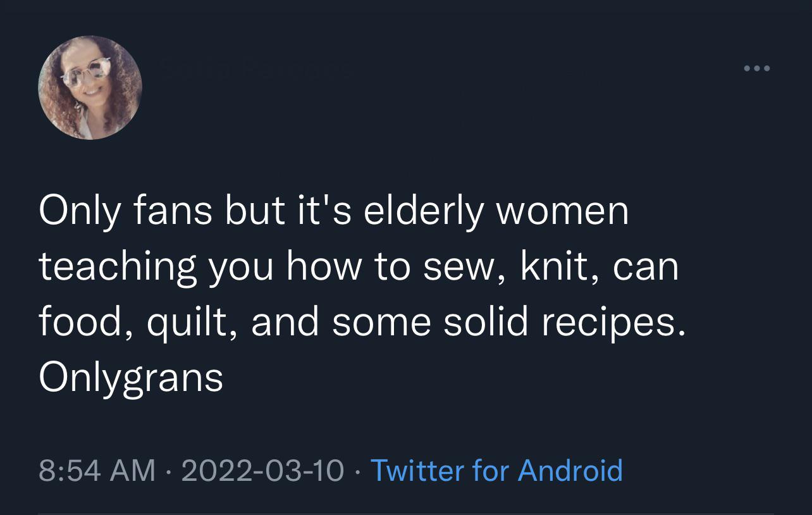
Task: Click the word 'food,' in the tweet
Action: click(x=85, y=322)
